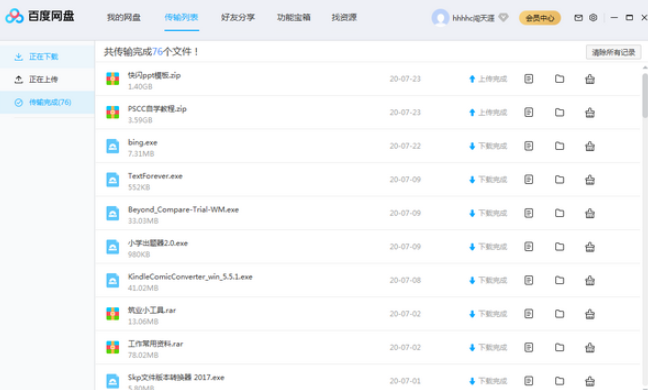
Task: Select file name bing.exe
Action: [x=143, y=143]
